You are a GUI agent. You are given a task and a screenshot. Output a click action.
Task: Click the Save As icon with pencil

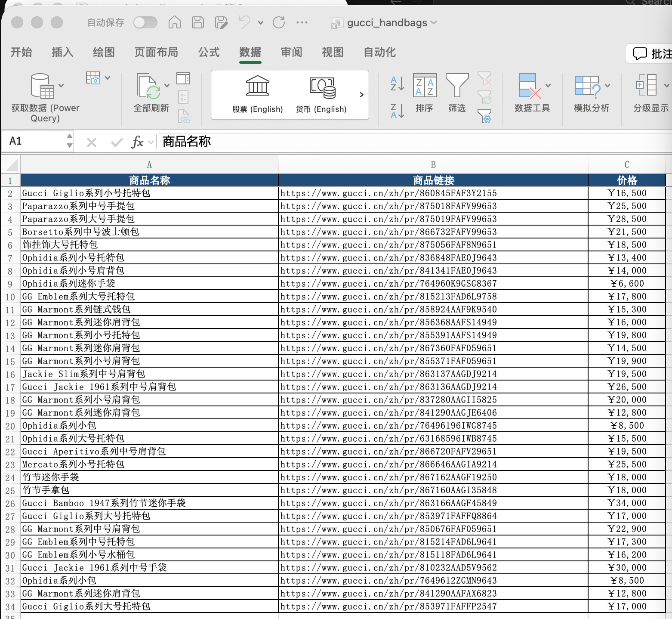(x=221, y=22)
